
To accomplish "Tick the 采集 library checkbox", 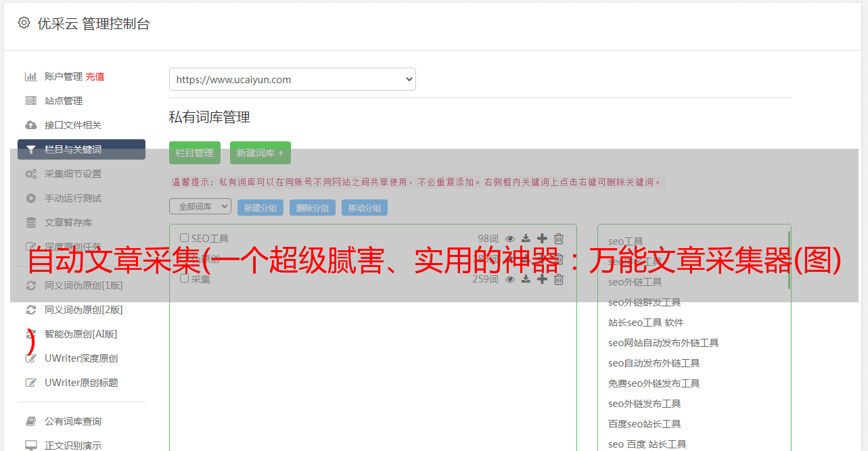I will coord(184,279).
